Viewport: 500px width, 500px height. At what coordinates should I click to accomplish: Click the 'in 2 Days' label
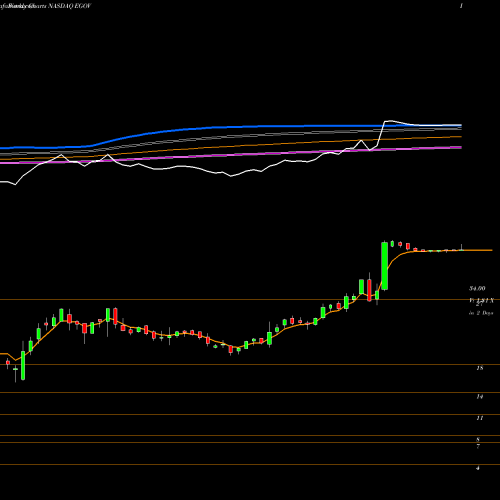point(481,313)
